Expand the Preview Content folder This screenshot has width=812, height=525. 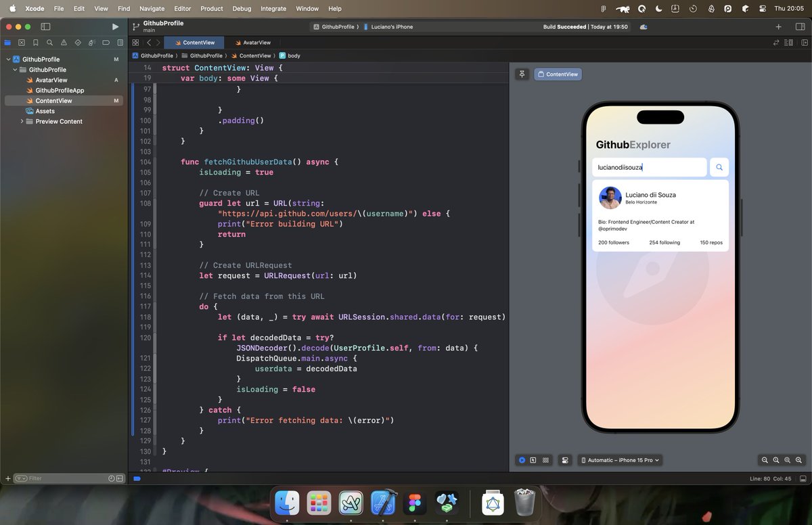22,121
